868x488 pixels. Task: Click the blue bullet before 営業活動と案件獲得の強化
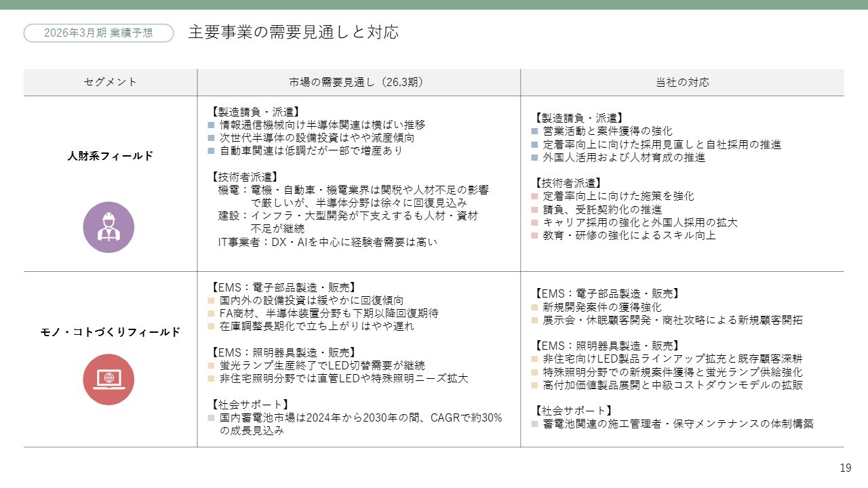pos(535,131)
